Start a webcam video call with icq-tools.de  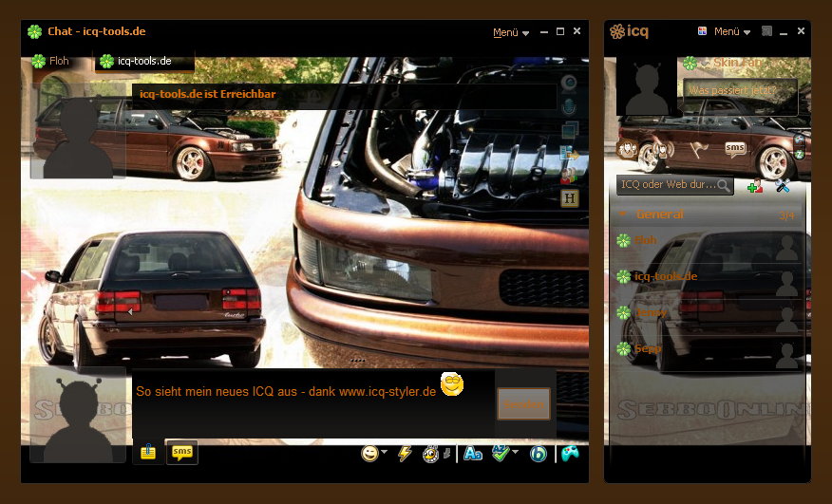(569, 84)
